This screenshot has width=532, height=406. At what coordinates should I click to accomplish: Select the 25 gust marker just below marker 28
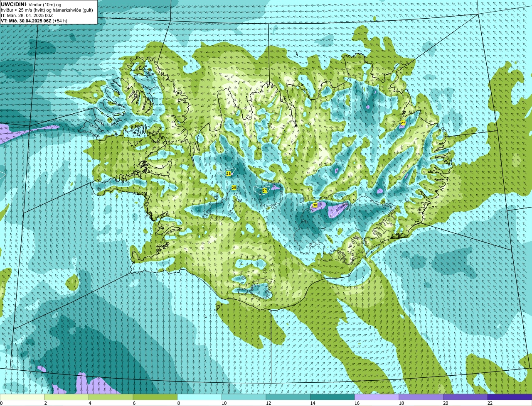(x=234, y=188)
